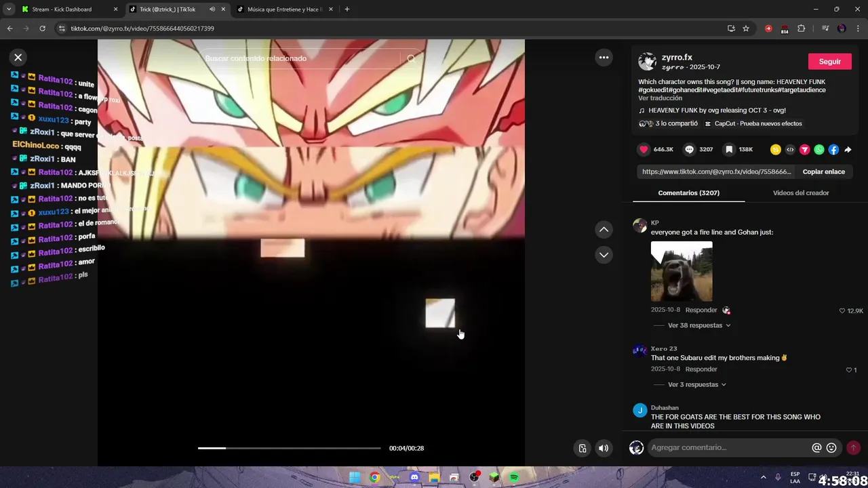This screenshot has width=868, height=488.
Task: Open OBS in the taskbar
Action: (474, 477)
